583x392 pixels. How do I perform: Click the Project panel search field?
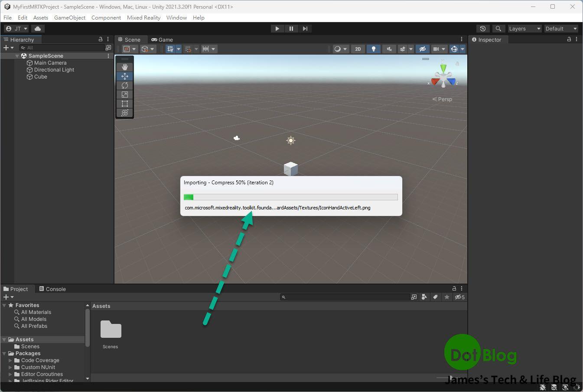[345, 297]
